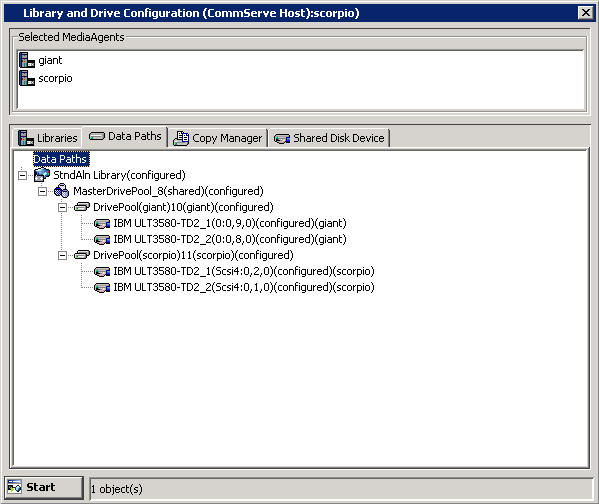
Task: Select IBM ULT3580-TD2_2(0:0,8,0) giant drive
Action: [x=230, y=239]
